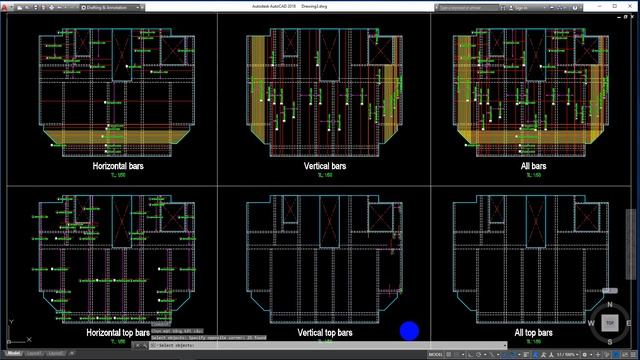Toggle grid display in status bar
The width and height of the screenshot is (640, 360).
click(x=449, y=355)
